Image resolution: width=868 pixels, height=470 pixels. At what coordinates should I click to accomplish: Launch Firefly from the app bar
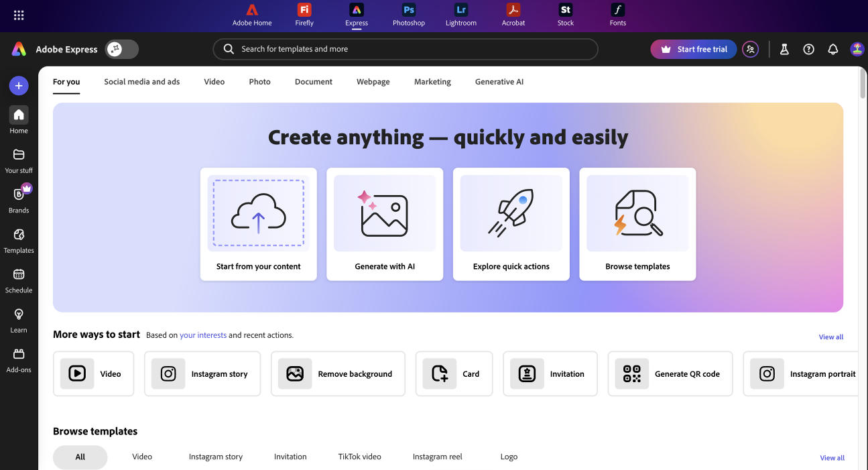click(x=304, y=15)
